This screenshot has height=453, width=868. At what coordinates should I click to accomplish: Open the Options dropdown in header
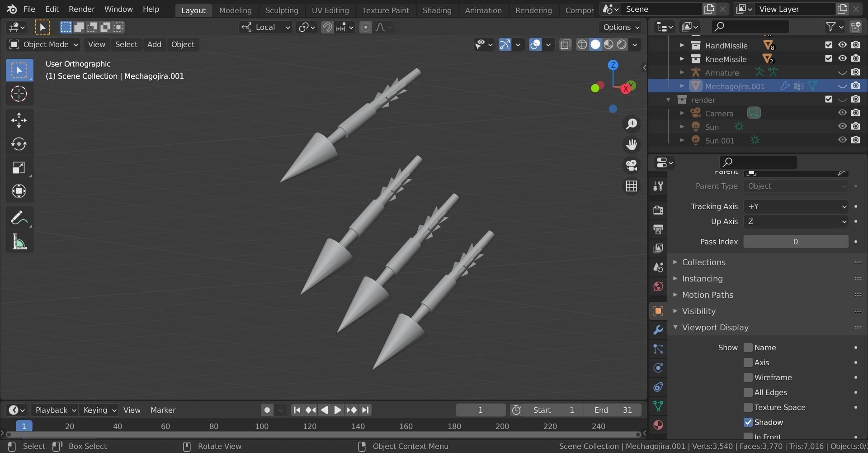(x=621, y=27)
